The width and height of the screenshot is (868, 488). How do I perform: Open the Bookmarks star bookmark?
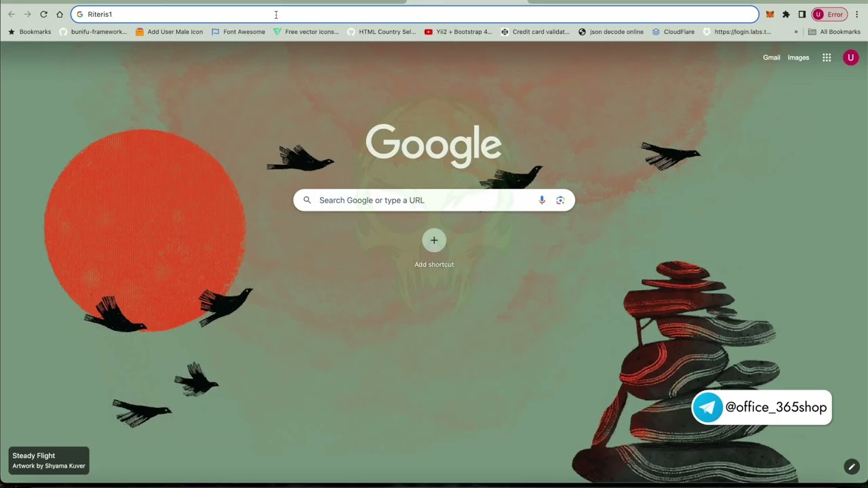(30, 32)
